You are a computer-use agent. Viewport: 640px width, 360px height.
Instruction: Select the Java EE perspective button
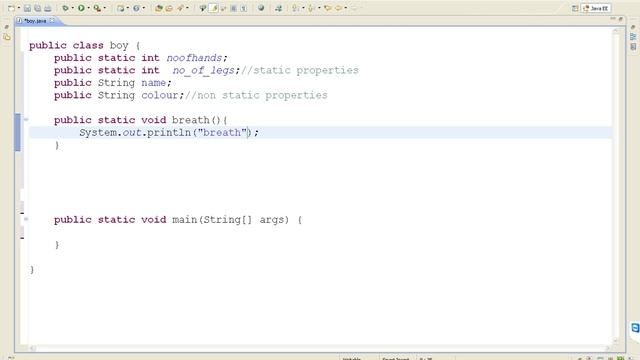596,8
